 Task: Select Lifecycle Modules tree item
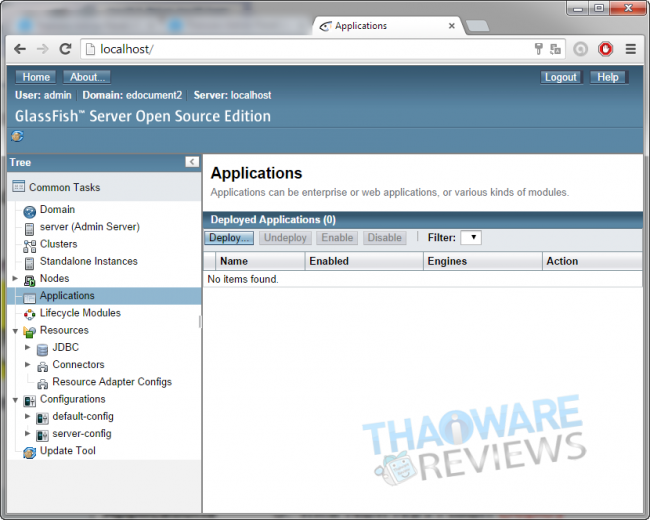click(80, 313)
